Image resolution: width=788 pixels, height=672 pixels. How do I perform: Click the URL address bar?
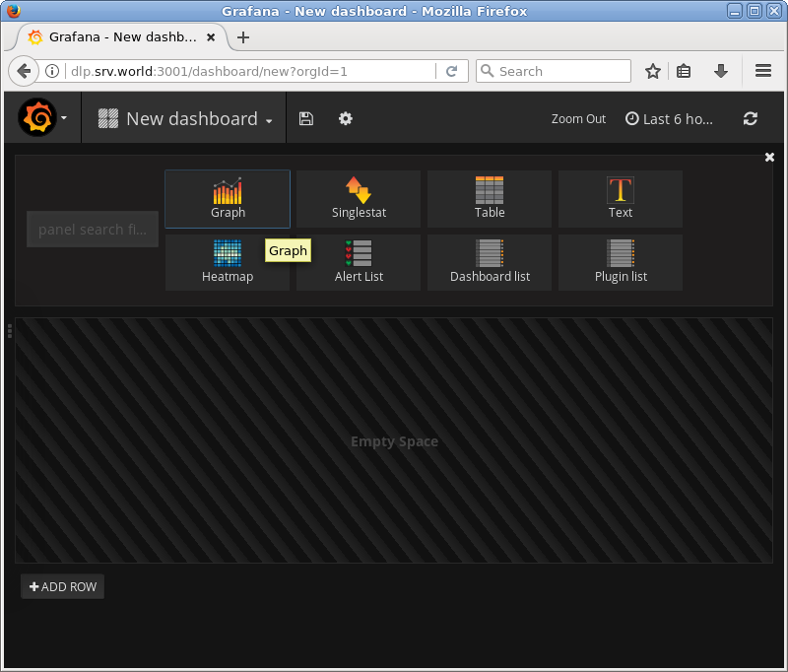pos(250,71)
